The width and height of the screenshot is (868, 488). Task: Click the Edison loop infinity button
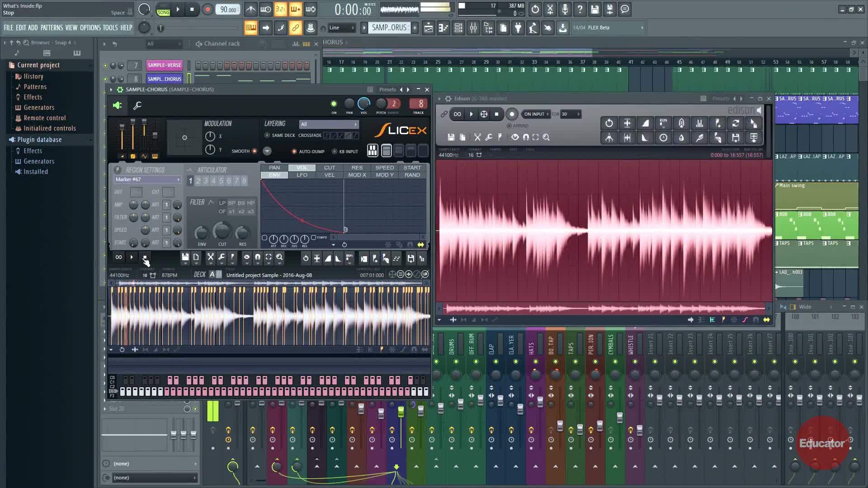457,114
